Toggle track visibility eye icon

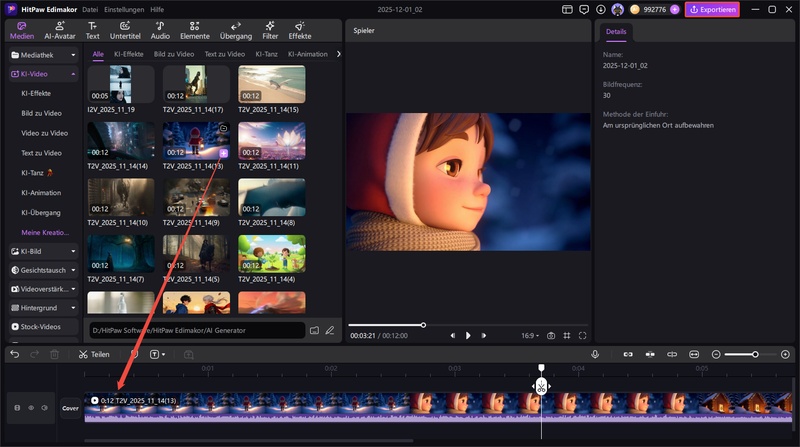pyautogui.click(x=31, y=408)
